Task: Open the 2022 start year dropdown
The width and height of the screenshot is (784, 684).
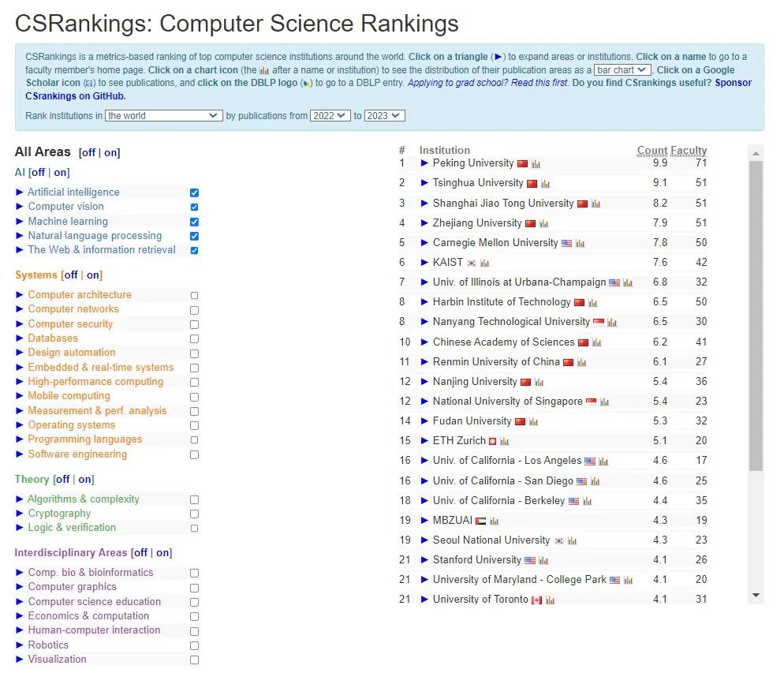Action: [330, 116]
